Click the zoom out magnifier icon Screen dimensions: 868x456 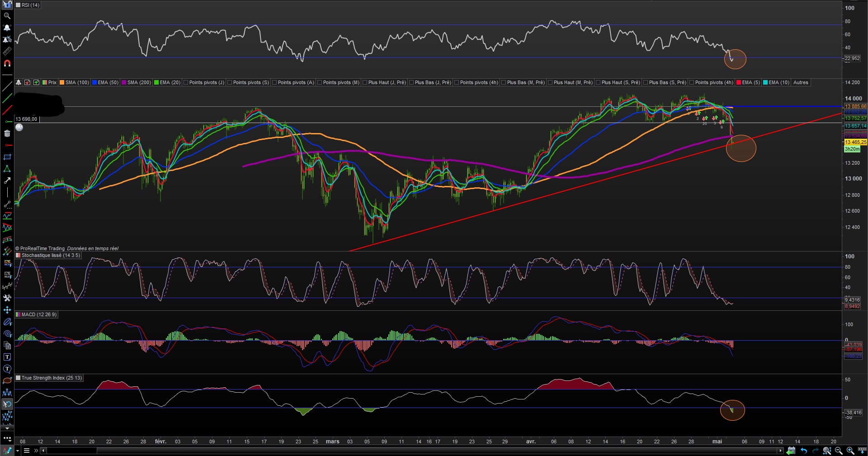point(839,451)
